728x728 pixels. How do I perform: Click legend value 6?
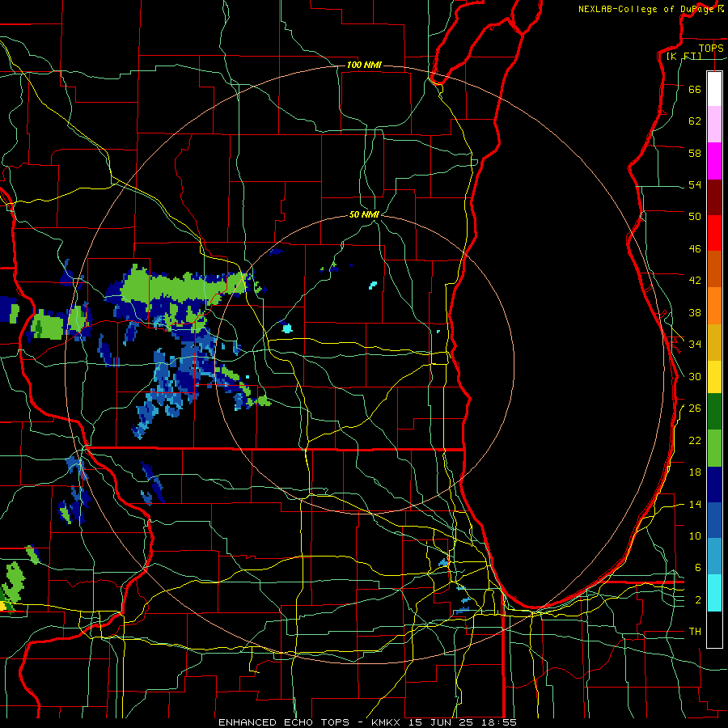698,568
